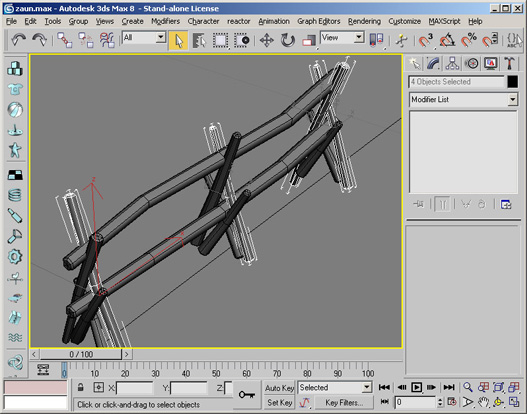Open the Rendering menu
Image resolution: width=527 pixels, height=414 pixels.
364,21
